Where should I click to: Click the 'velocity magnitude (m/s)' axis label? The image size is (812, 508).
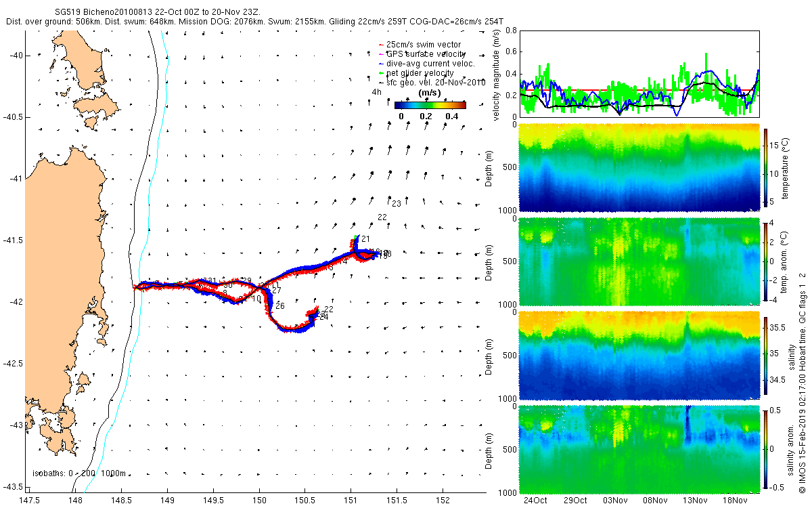[x=496, y=74]
